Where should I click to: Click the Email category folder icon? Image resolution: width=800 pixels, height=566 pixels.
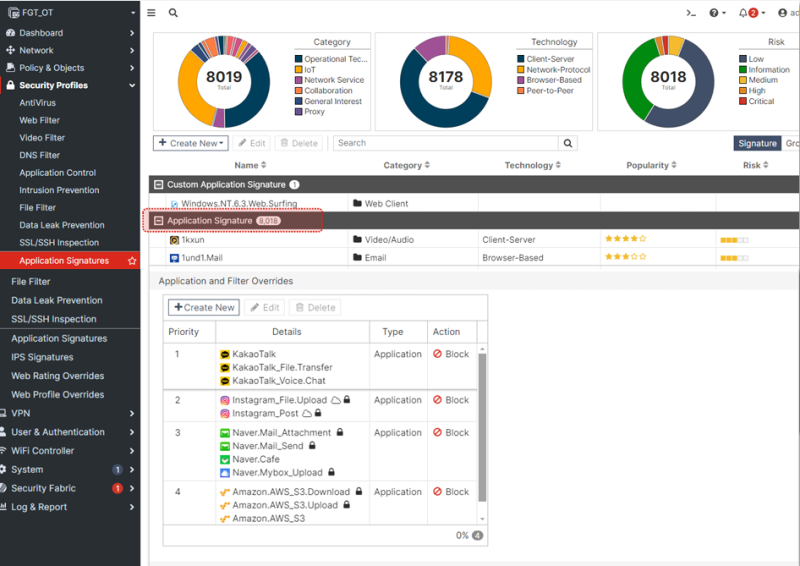[357, 258]
